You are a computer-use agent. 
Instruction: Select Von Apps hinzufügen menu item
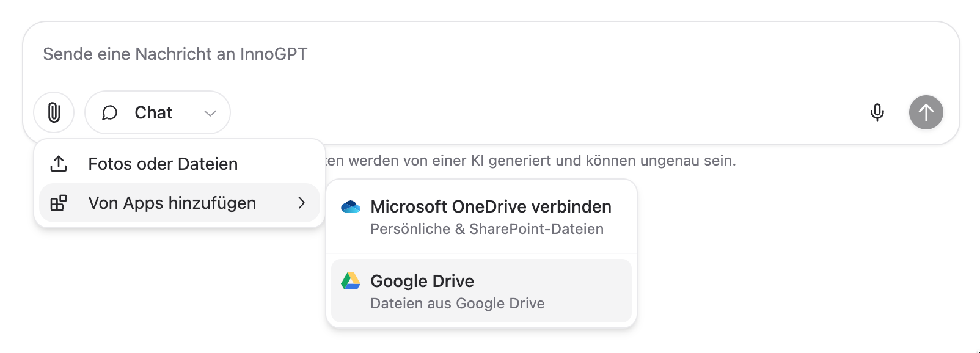(x=180, y=203)
